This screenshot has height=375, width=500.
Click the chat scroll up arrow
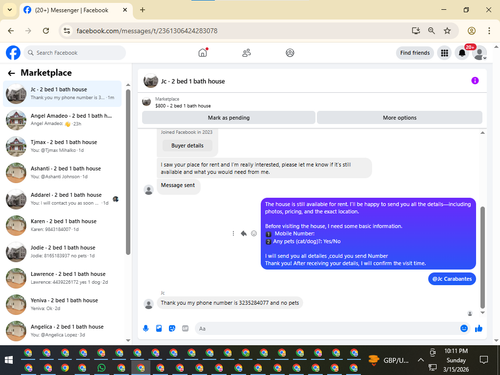[x=482, y=133]
